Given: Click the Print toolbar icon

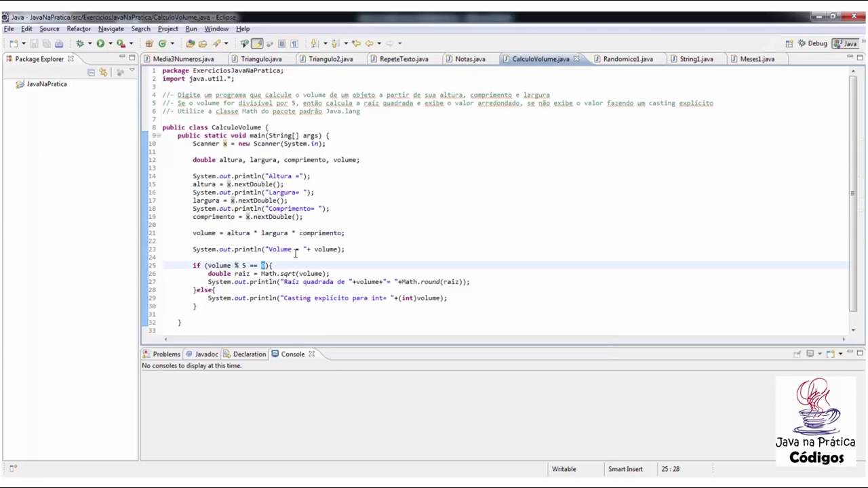Looking at the screenshot, I should [x=59, y=43].
